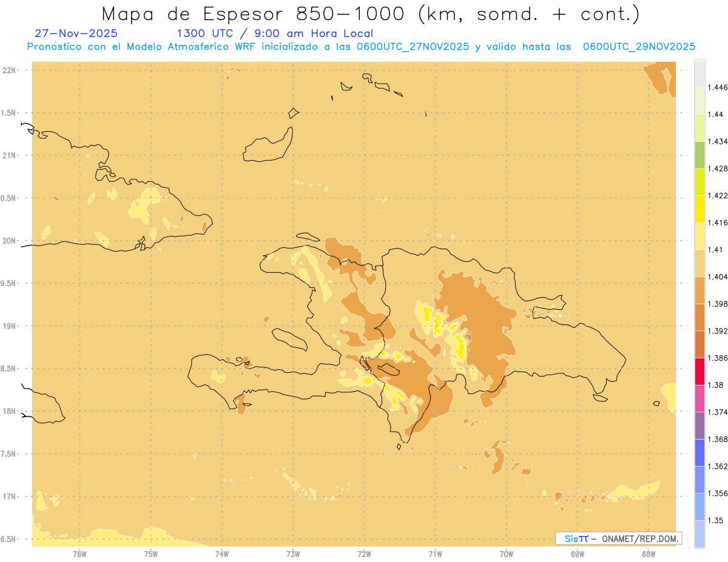Pick the pale blue swatch below 1.35
728x562 pixels.
tap(699, 534)
